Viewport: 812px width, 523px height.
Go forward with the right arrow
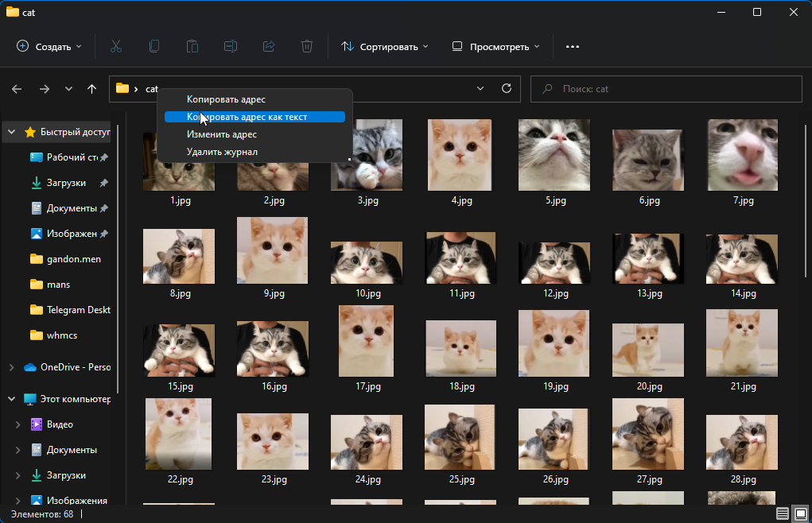point(45,89)
